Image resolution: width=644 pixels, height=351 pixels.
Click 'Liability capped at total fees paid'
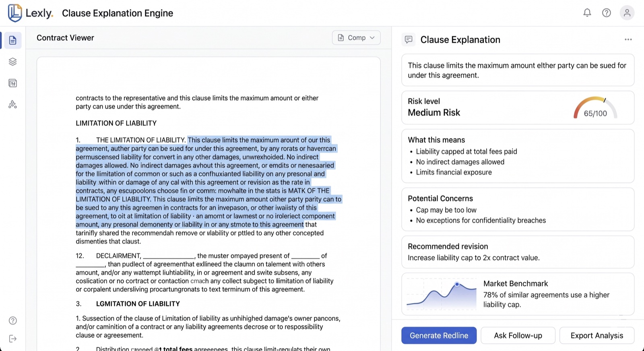[x=466, y=151]
